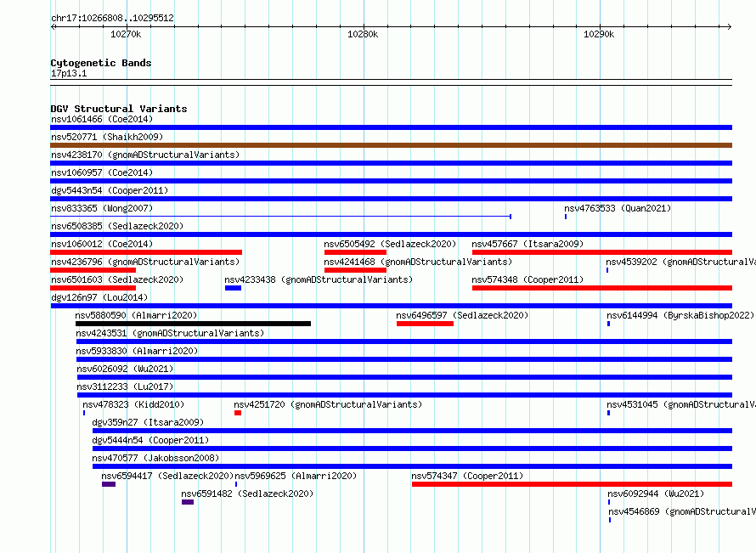
Task: Open nsv4546869 variant label
Action: coord(682,511)
